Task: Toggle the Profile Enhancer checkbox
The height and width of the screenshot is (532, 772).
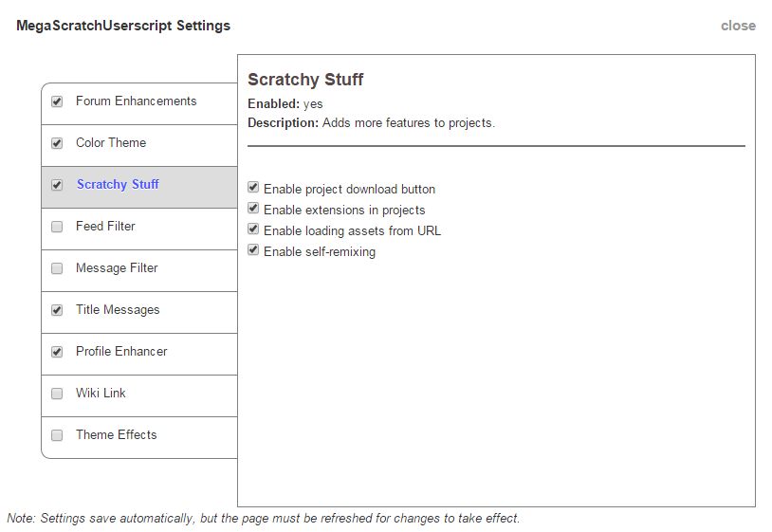Action: pos(57,352)
